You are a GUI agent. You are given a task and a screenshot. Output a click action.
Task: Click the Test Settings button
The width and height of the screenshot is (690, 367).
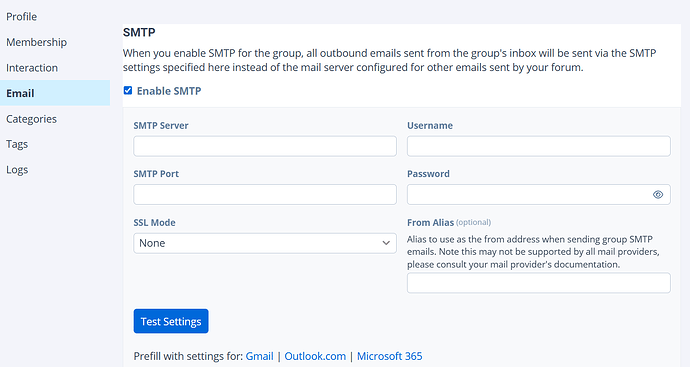pyautogui.click(x=171, y=321)
